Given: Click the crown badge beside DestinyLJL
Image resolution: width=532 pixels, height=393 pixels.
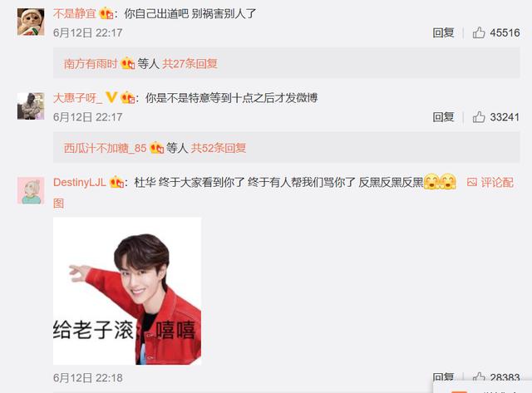Looking at the screenshot, I should click(x=116, y=183).
